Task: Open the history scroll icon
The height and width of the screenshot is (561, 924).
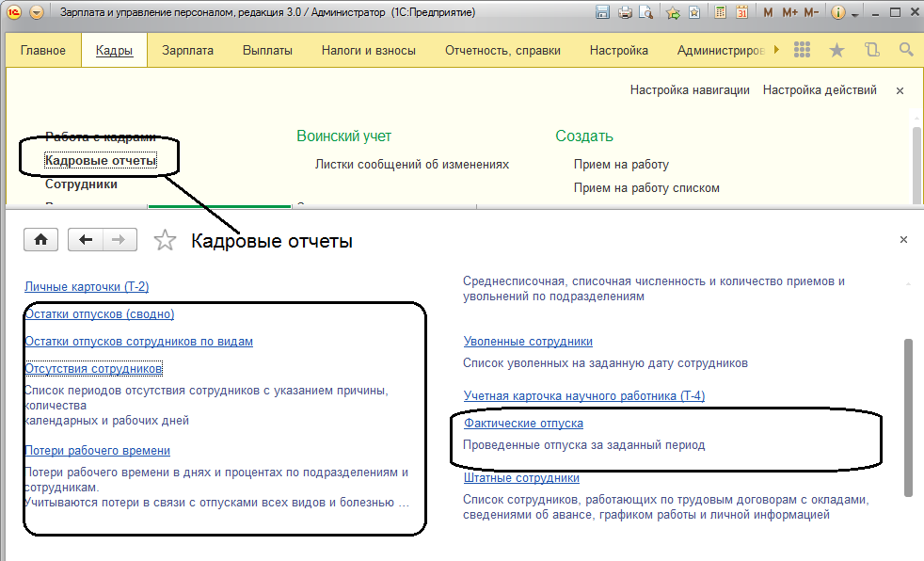Action: click(871, 50)
